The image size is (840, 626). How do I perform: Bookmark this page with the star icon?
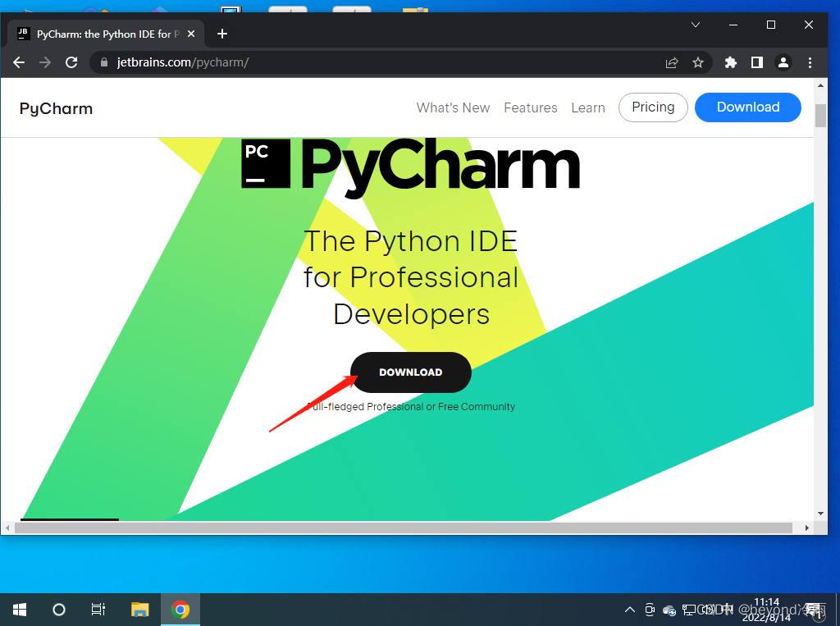697,62
